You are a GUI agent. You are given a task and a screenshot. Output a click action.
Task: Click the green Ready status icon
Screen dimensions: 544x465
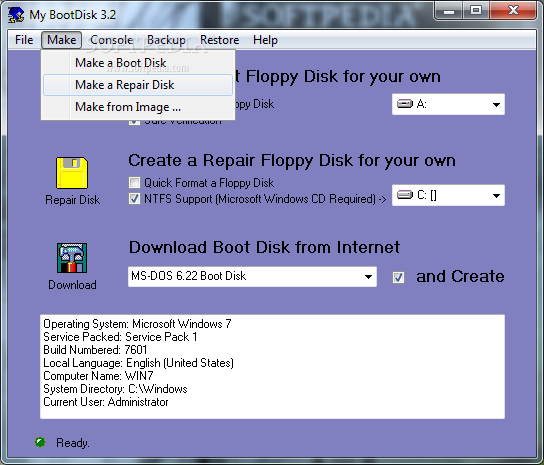tap(40, 442)
